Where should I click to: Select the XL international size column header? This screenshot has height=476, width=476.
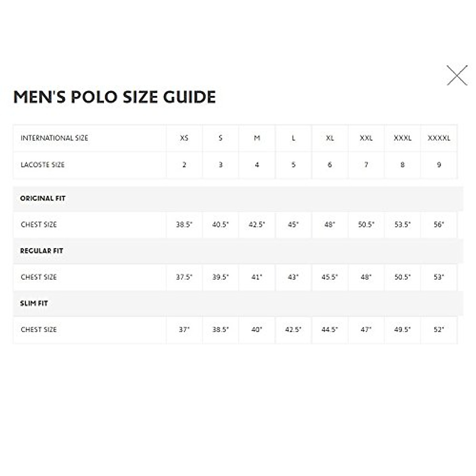point(330,138)
